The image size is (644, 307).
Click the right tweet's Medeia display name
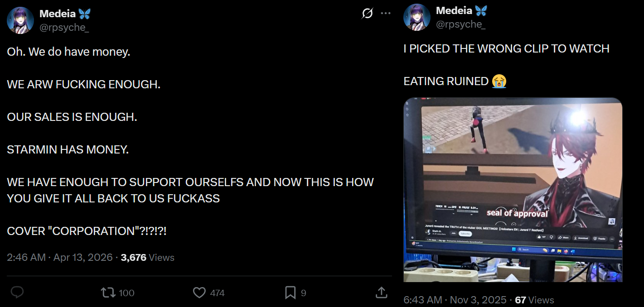tap(453, 11)
